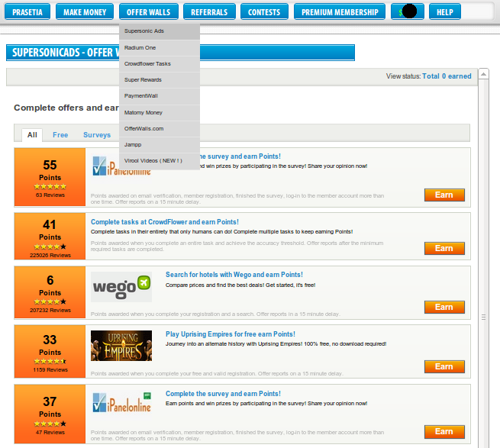This screenshot has height=448, width=500.
Task: Click the 33 Points orange badge
Action: tap(50, 351)
